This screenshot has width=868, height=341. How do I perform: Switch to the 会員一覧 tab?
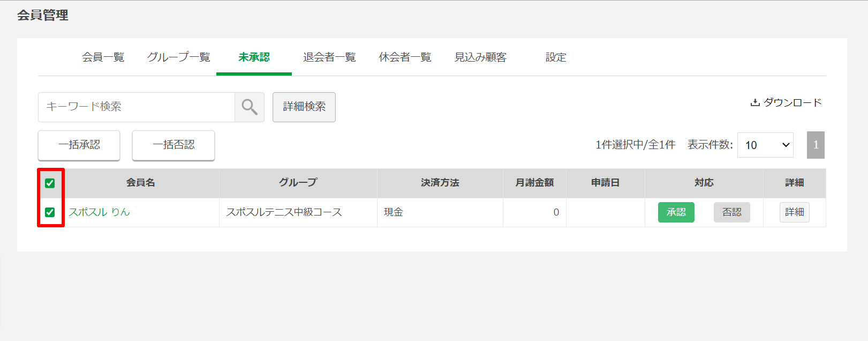(x=103, y=57)
